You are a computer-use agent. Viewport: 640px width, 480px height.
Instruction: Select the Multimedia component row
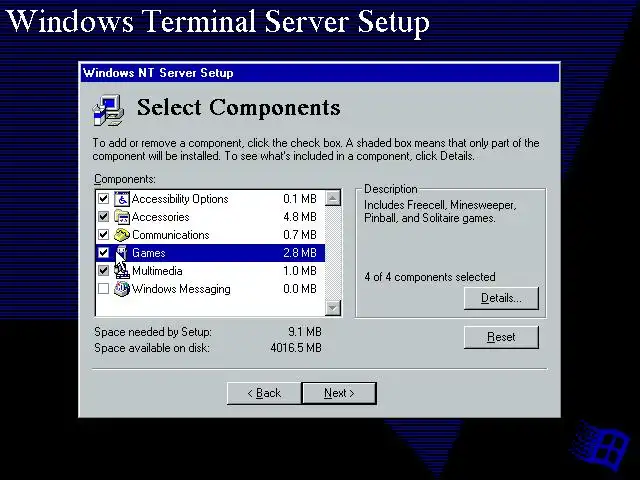210,271
